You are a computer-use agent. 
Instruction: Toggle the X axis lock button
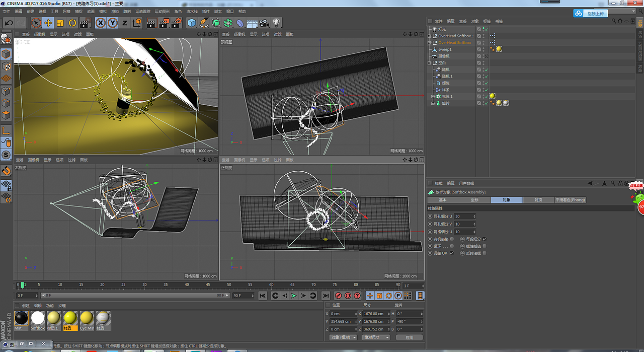pos(101,23)
